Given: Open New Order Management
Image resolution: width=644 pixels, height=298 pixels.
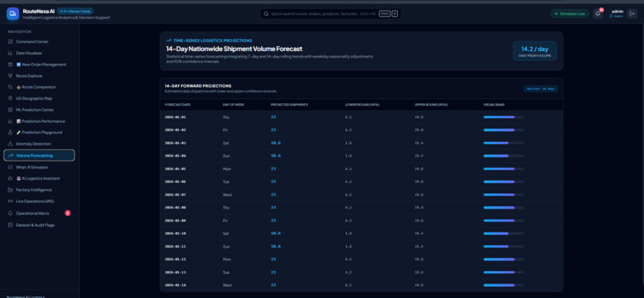Looking at the screenshot, I should [x=39, y=65].
